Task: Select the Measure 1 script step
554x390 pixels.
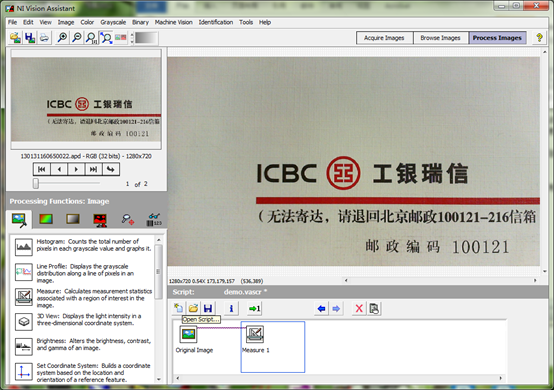Action: click(x=255, y=339)
